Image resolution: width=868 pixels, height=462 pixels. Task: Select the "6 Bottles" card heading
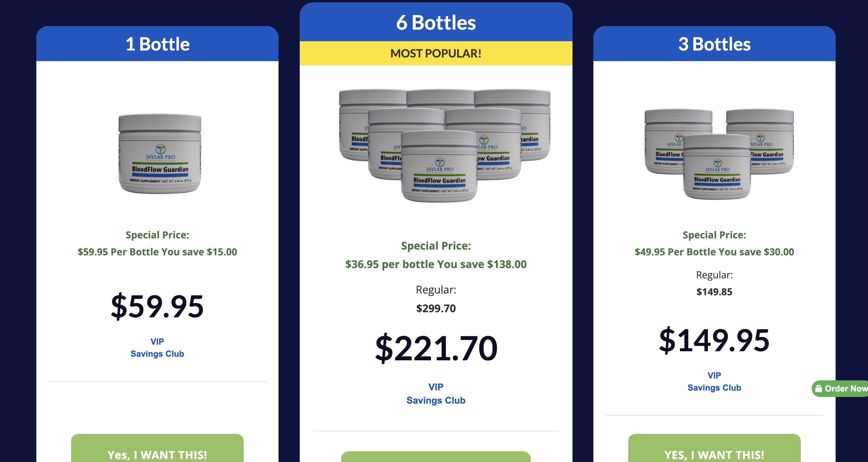coord(436,23)
